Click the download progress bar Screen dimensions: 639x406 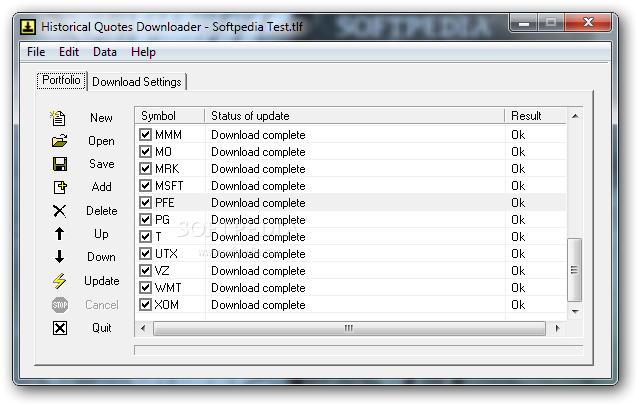click(359, 350)
